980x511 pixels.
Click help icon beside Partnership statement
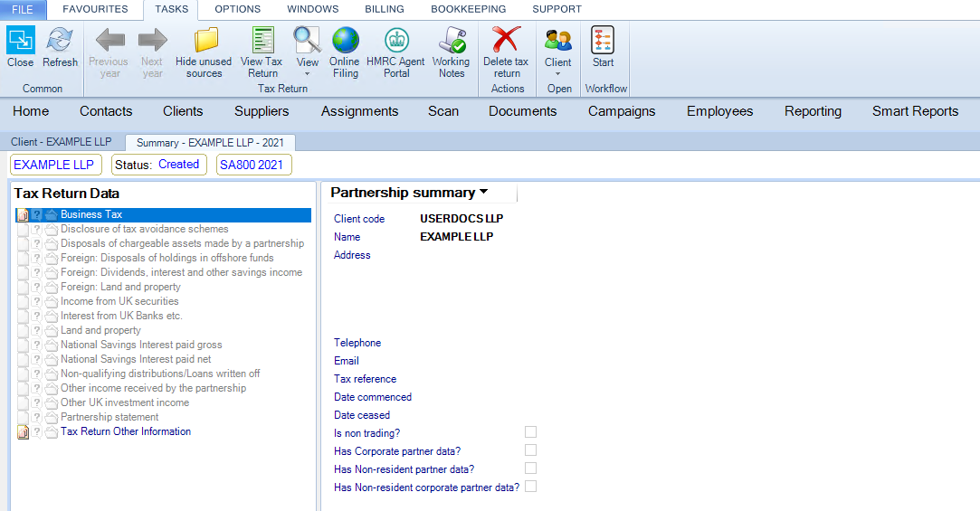pos(37,417)
